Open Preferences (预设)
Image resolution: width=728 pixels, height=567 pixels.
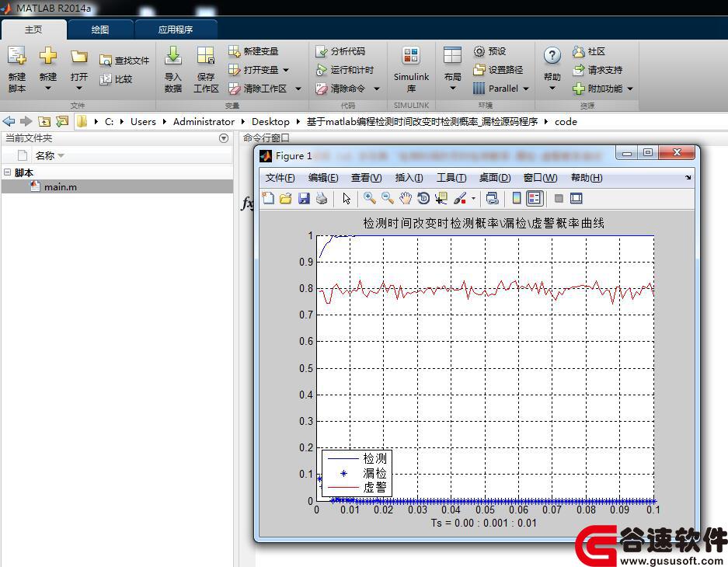tap(489, 51)
